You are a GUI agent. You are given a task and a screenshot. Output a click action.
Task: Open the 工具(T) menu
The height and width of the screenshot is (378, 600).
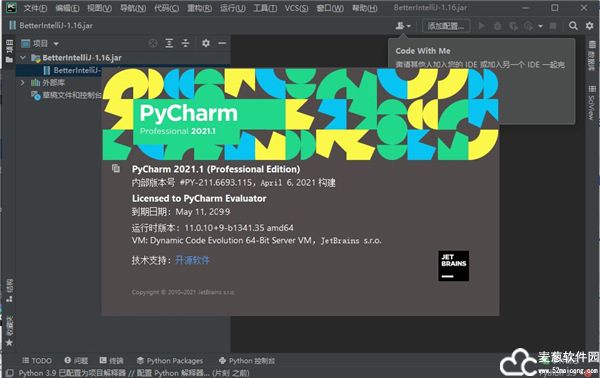point(265,8)
